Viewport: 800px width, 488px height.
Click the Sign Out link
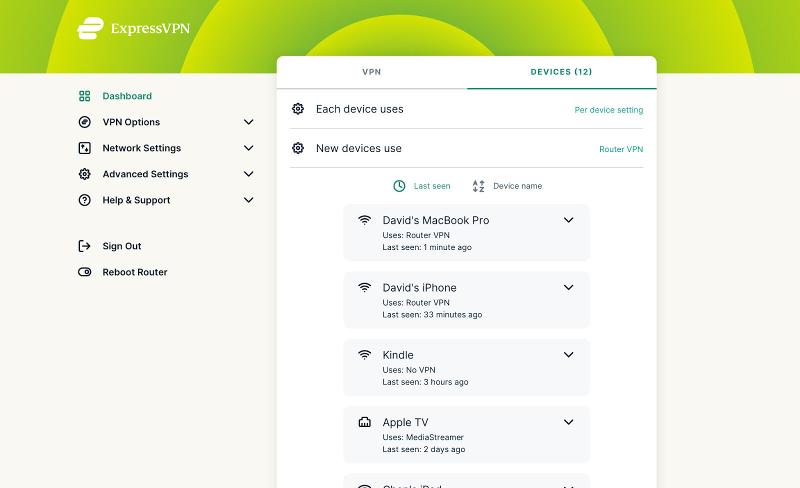(122, 246)
